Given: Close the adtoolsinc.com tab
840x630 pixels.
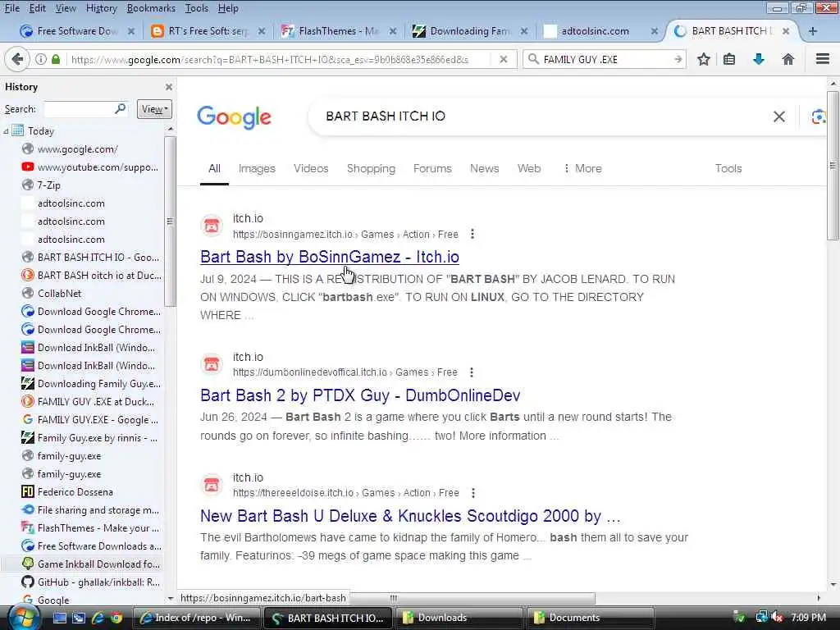Looking at the screenshot, I should click(x=654, y=31).
